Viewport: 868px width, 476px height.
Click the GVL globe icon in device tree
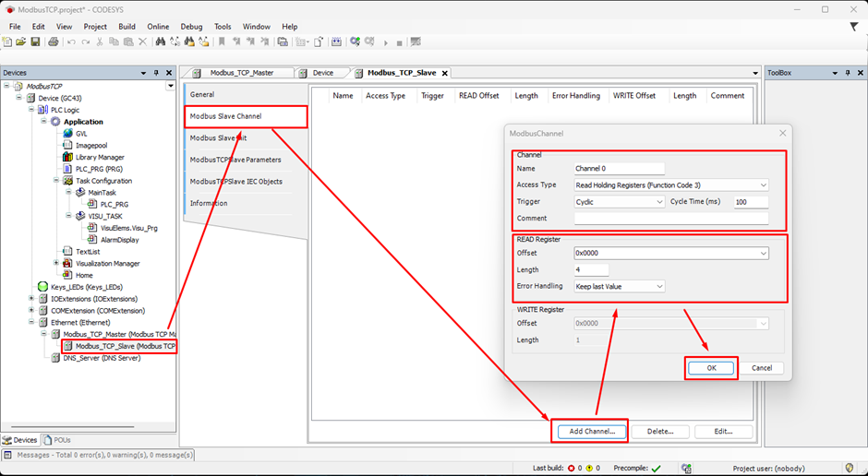click(x=67, y=133)
